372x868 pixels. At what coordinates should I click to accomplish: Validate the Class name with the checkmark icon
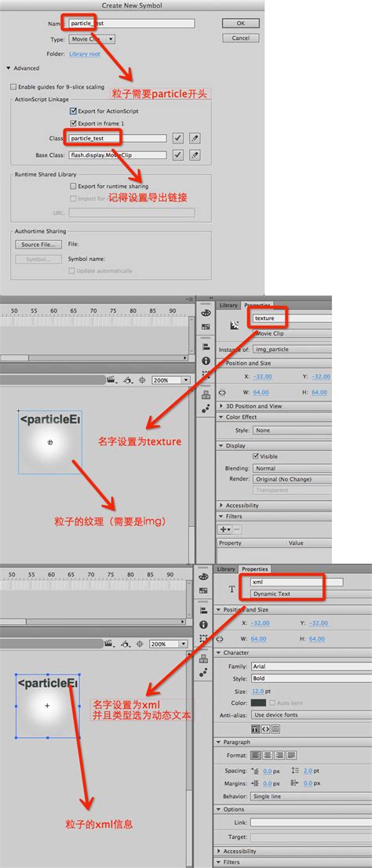tap(177, 138)
